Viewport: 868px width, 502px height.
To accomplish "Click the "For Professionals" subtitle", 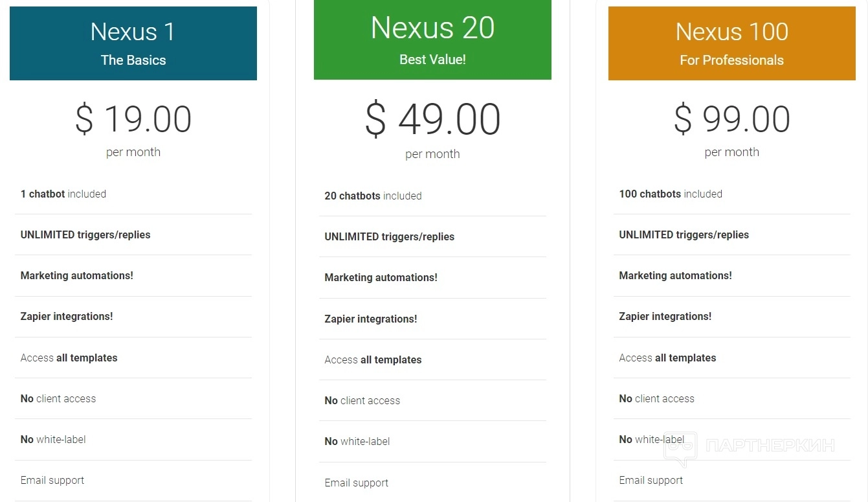I will coord(731,60).
